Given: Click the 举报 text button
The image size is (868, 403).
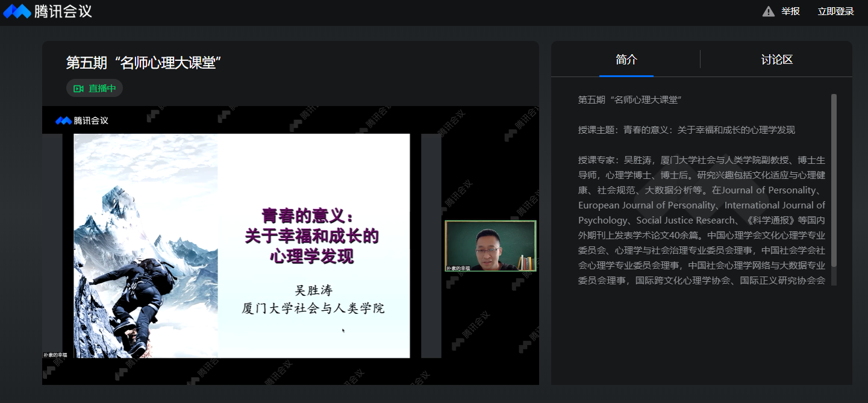Looking at the screenshot, I should click(x=790, y=11).
